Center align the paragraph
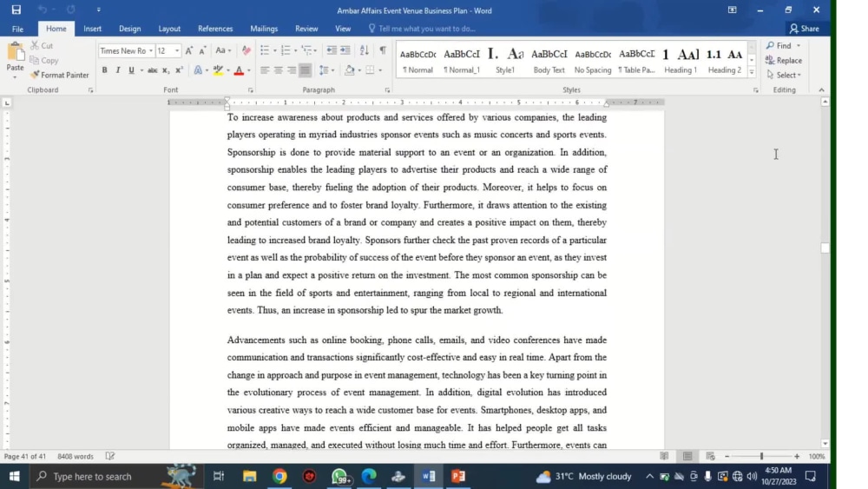The width and height of the screenshot is (868, 489). (x=278, y=70)
